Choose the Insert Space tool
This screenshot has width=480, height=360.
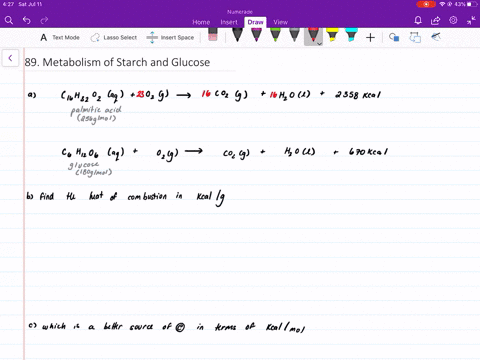tap(170, 37)
